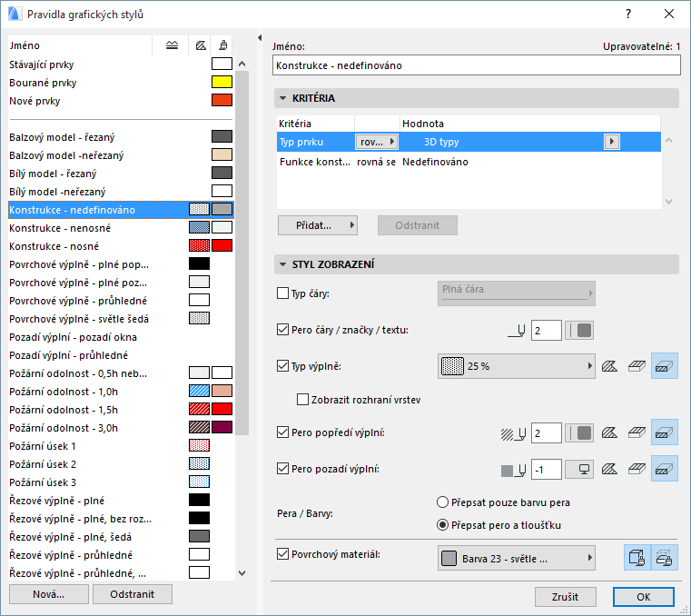691x616 pixels.
Task: Select cover fill icon in Pero pozadí row
Action: pos(637,469)
